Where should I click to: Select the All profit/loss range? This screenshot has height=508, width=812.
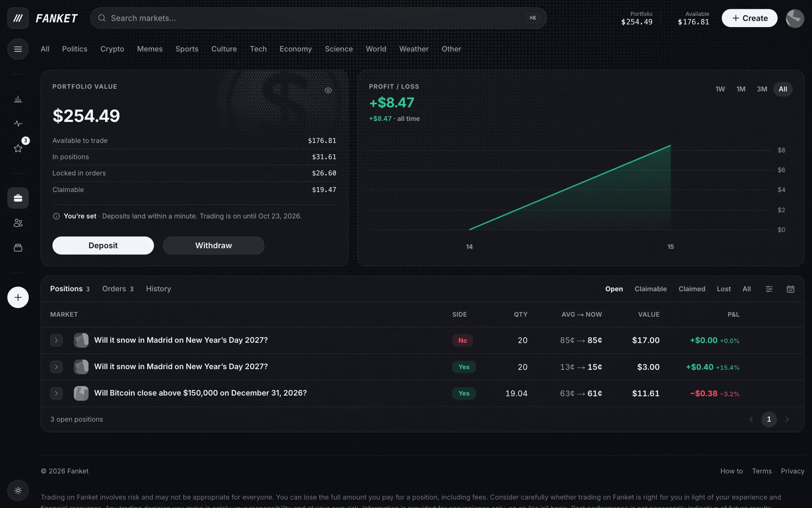pyautogui.click(x=783, y=89)
